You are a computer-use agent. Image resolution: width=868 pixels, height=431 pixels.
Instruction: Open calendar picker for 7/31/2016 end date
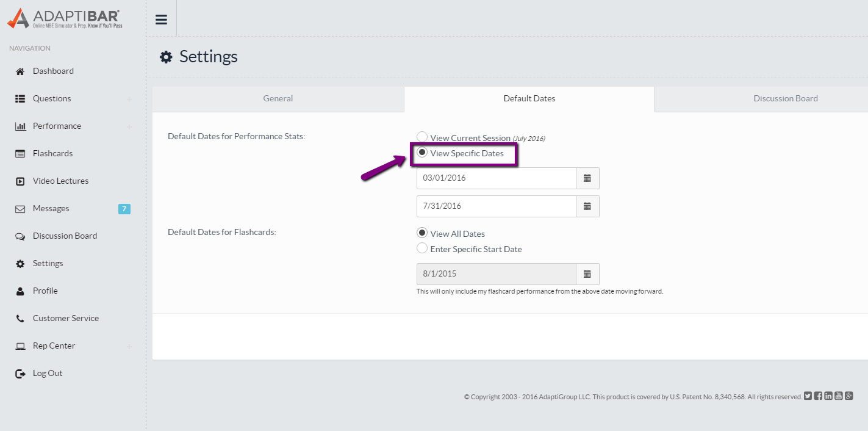(x=587, y=206)
